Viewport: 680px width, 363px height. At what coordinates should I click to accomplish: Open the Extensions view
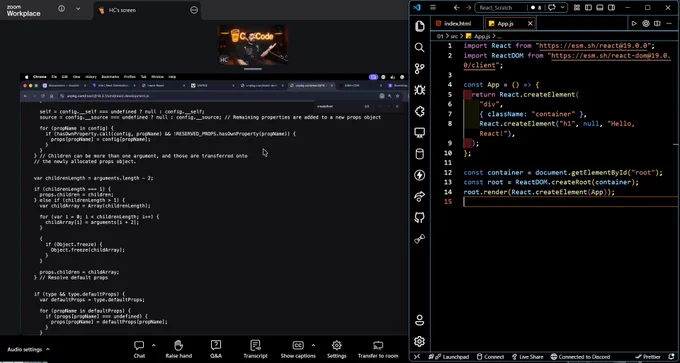point(419,111)
